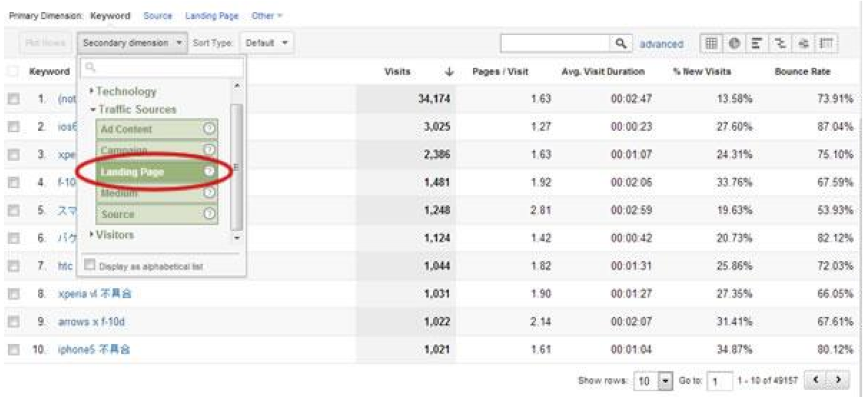Click the 00:02:59 duration value

click(631, 210)
